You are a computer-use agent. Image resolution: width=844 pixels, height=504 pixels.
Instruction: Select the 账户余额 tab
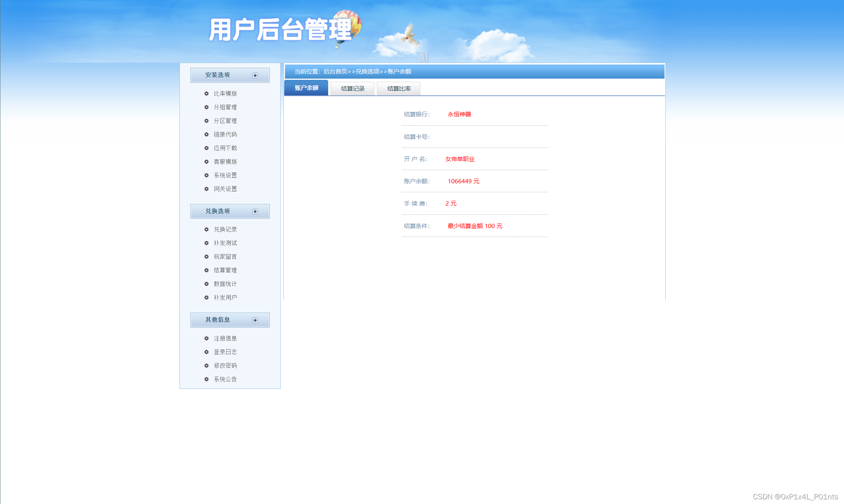click(x=306, y=88)
